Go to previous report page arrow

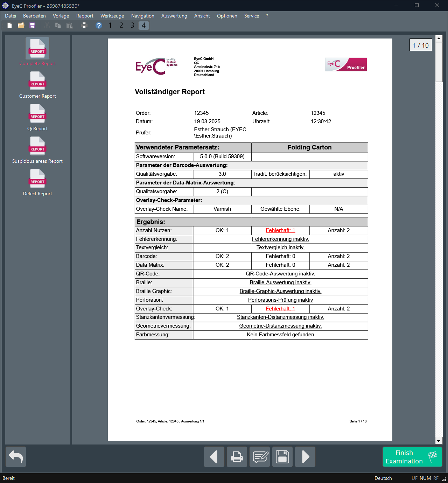pos(214,457)
